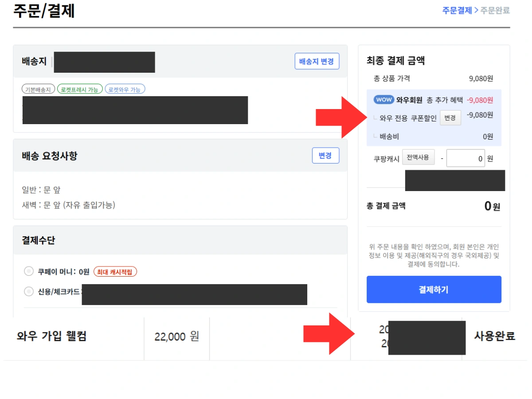The width and height of the screenshot is (532, 399).
Task: Open 배송지 변경 to change delivery address
Action: [x=317, y=61]
